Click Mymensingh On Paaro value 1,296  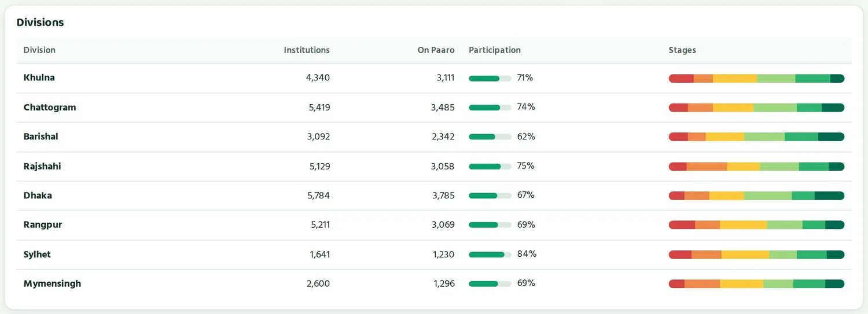pyautogui.click(x=444, y=284)
